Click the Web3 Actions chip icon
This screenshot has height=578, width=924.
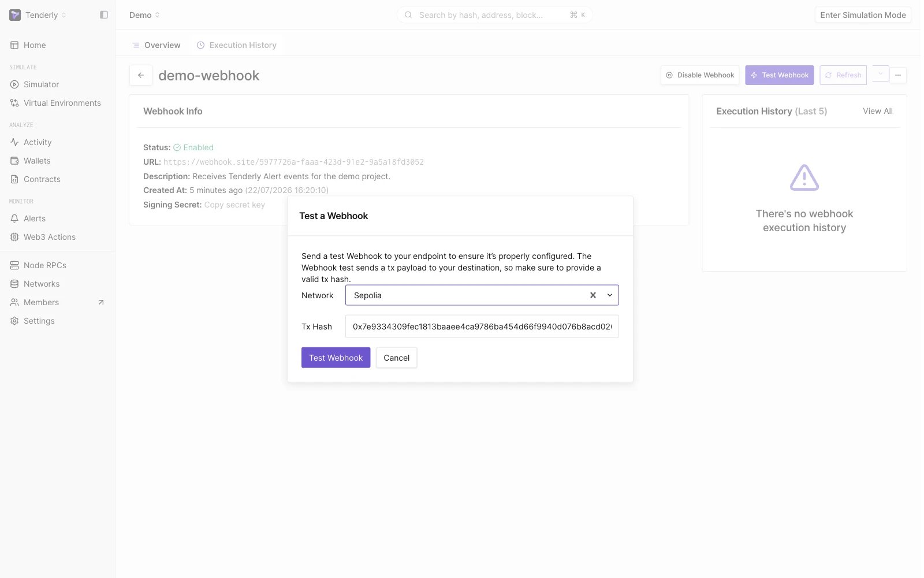(x=14, y=237)
